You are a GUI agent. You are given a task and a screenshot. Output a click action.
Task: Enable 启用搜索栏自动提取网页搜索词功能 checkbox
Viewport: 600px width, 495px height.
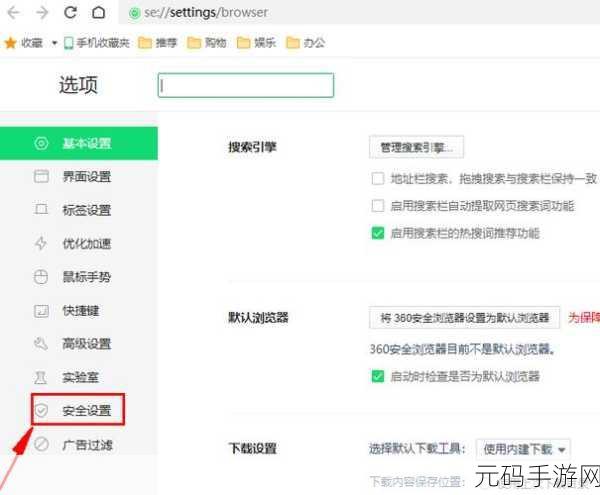(378, 206)
